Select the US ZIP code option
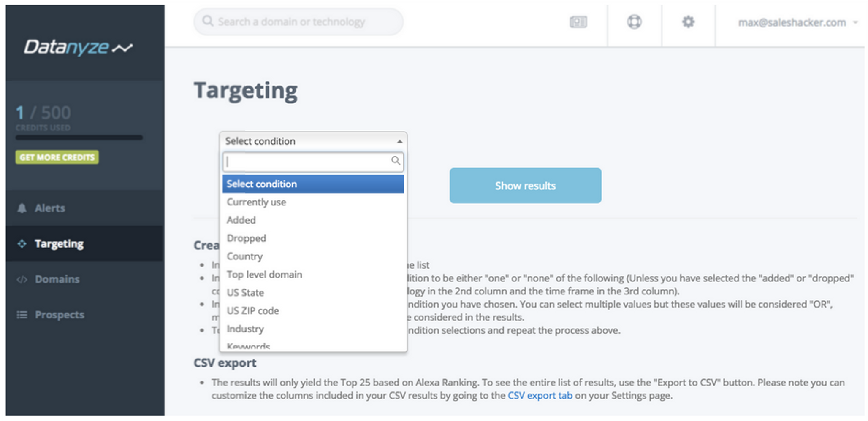 [x=253, y=311]
